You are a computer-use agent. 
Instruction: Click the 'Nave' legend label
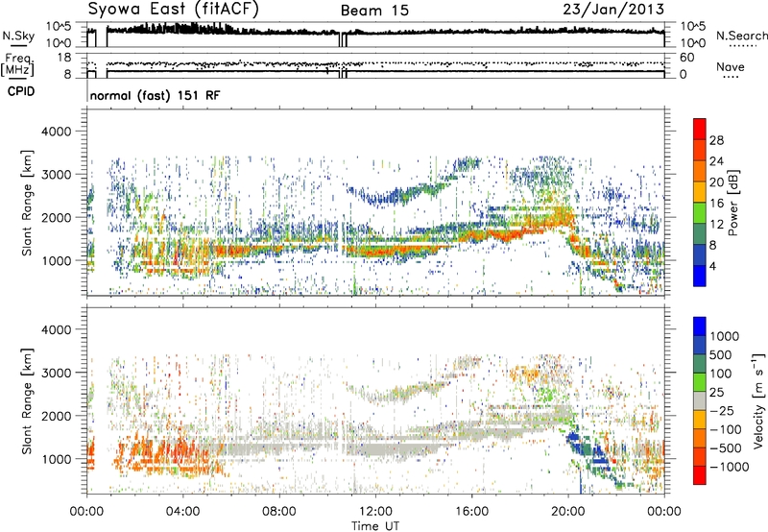coord(730,66)
